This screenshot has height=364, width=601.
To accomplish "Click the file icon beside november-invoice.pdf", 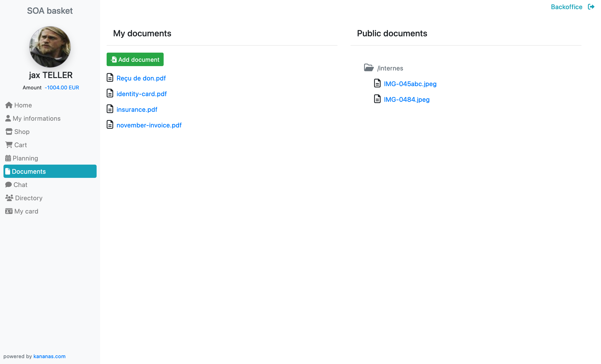I will click(110, 124).
